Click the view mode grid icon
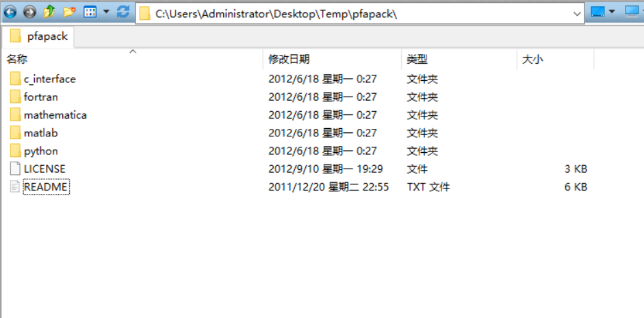The height and width of the screenshot is (318, 644). pyautogui.click(x=90, y=12)
